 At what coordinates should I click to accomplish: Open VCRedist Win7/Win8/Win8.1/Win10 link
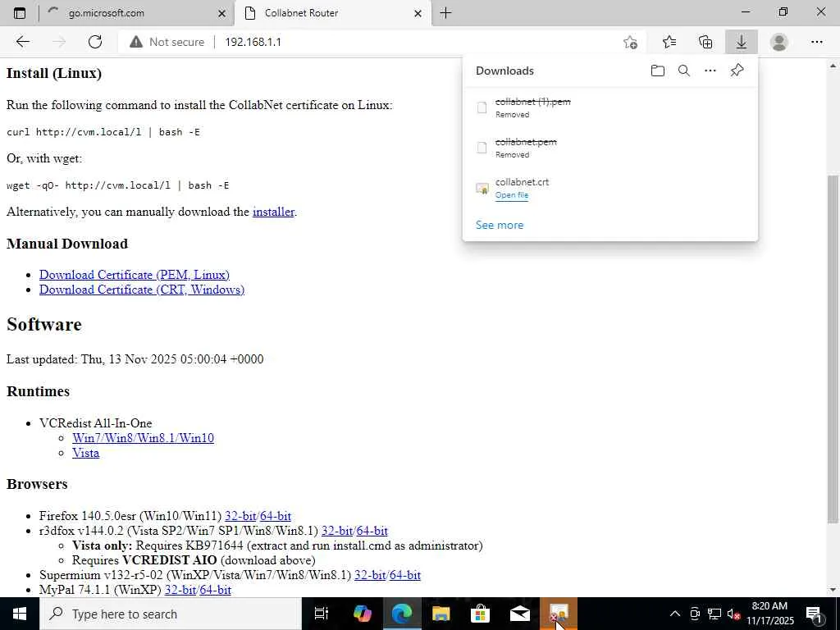point(143,438)
